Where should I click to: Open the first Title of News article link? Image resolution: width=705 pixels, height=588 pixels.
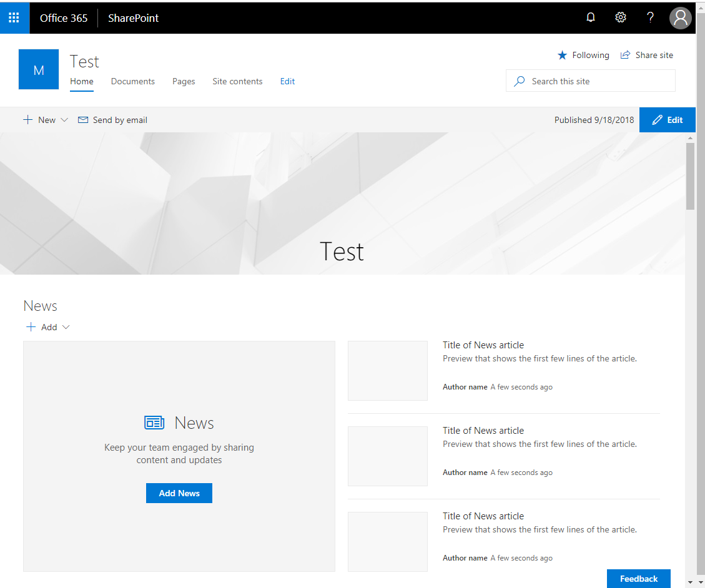(483, 345)
